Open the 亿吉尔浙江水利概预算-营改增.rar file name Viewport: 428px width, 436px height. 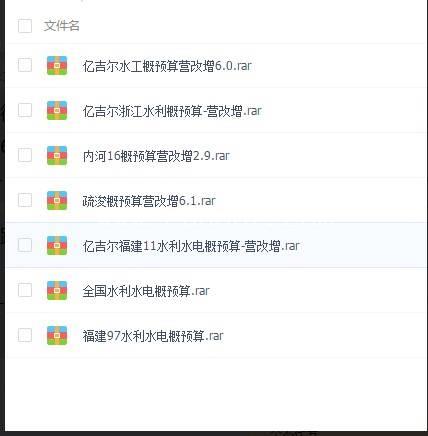pos(172,111)
